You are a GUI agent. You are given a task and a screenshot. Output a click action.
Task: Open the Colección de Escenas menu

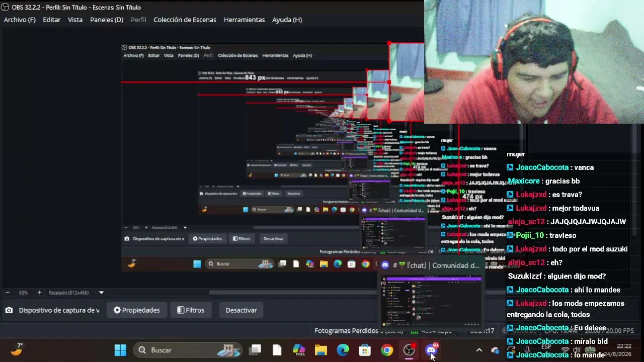click(x=185, y=20)
